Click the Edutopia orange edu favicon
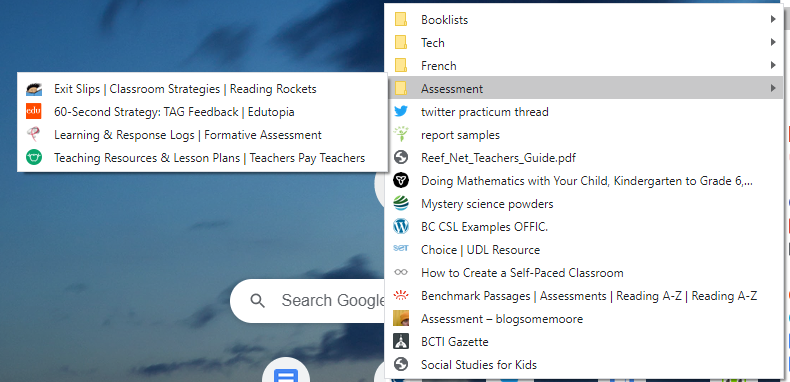Viewport: 790px width, 382px height. [34, 112]
